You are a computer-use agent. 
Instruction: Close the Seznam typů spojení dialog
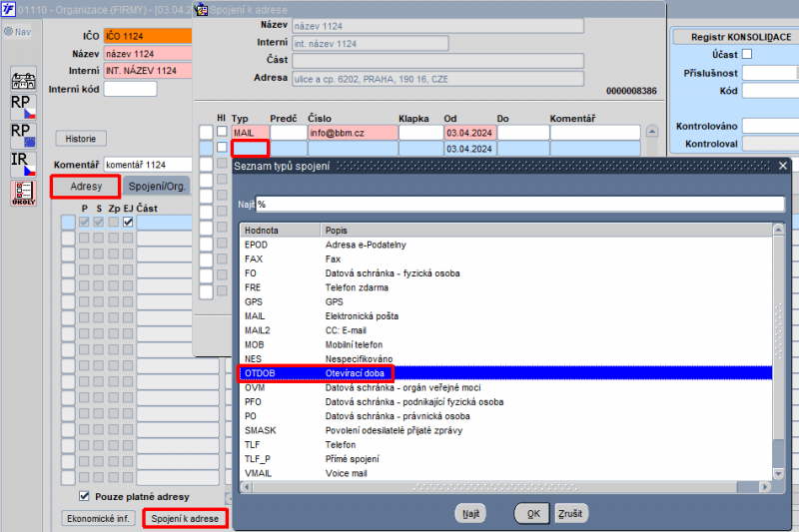click(783, 166)
